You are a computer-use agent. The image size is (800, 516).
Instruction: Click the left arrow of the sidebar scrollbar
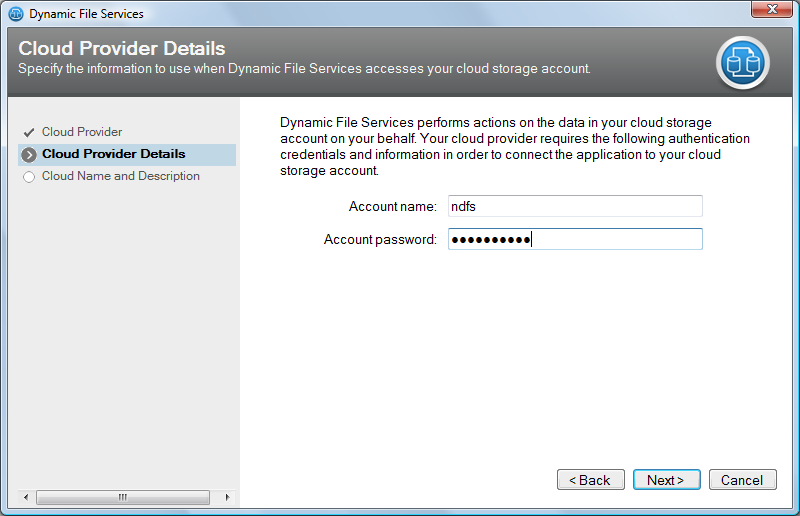(x=14, y=497)
